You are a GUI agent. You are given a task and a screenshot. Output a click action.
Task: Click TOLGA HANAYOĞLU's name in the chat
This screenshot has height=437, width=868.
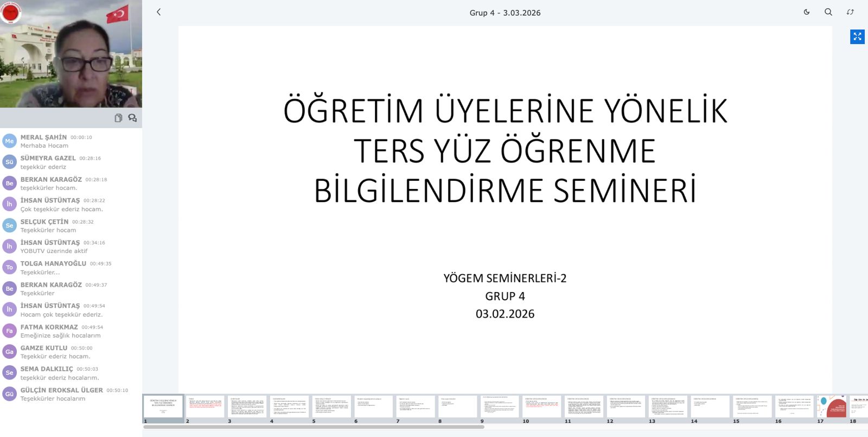(x=53, y=263)
